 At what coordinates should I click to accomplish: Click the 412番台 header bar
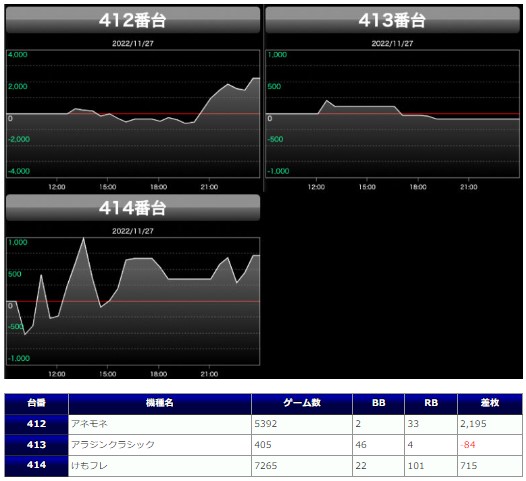133,20
